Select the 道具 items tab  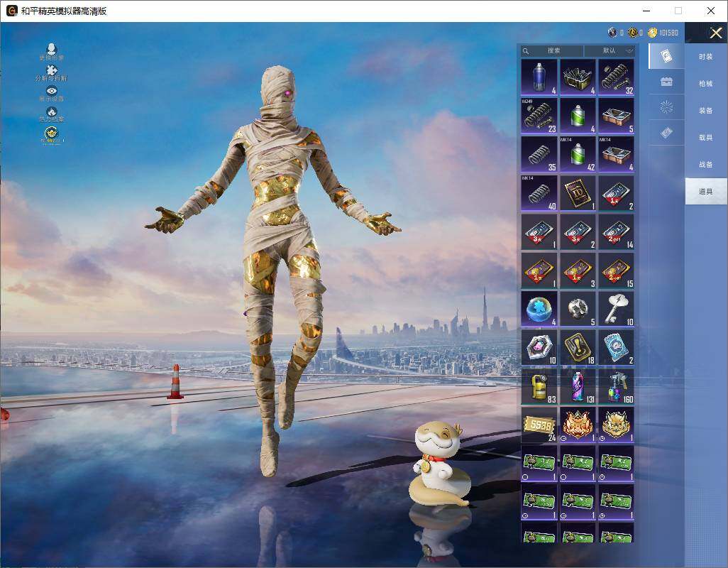click(x=706, y=192)
